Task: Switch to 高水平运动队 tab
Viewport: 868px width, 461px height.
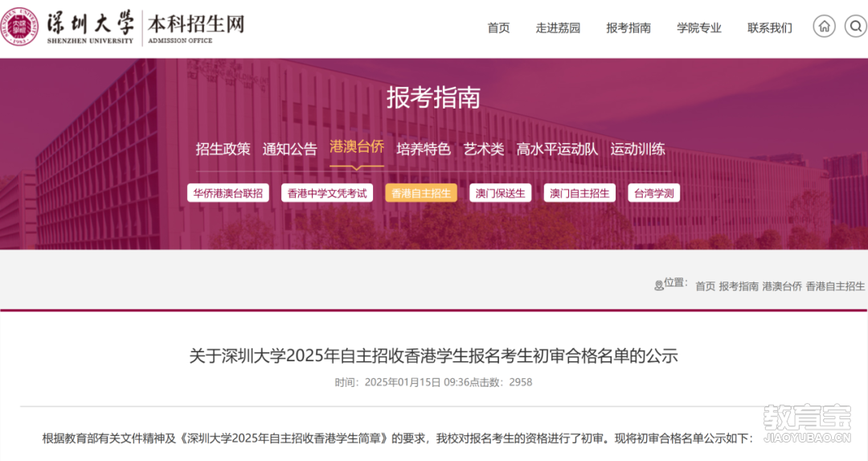Action: [557, 149]
